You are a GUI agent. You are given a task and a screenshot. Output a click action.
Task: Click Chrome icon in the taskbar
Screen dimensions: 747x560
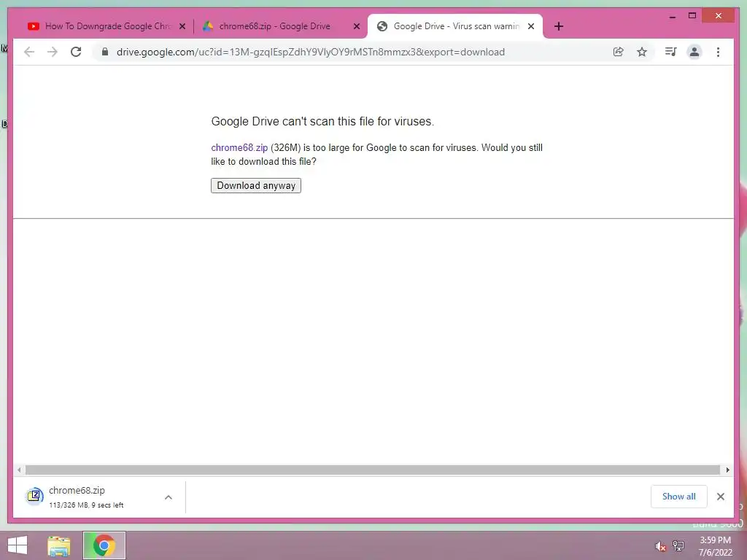[x=104, y=545]
